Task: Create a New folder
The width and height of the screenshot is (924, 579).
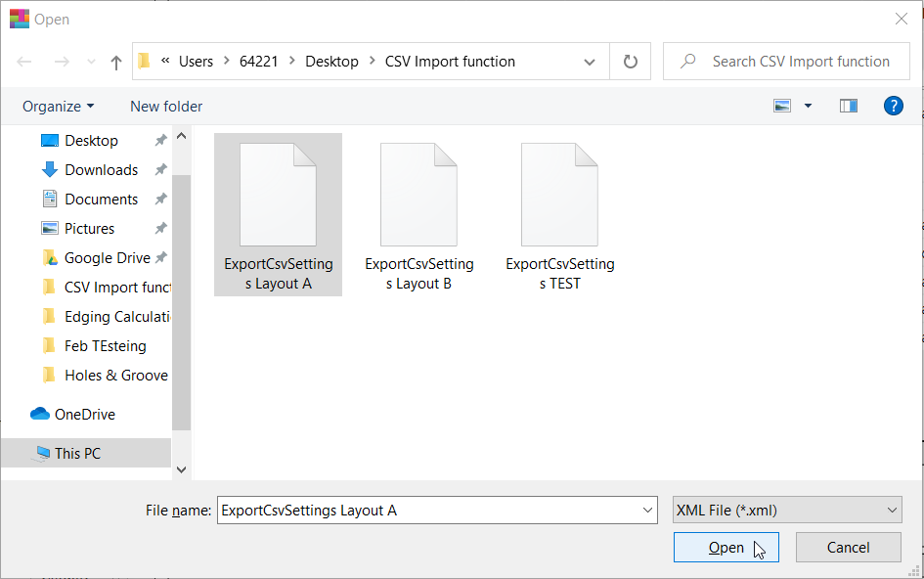Action: [166, 107]
